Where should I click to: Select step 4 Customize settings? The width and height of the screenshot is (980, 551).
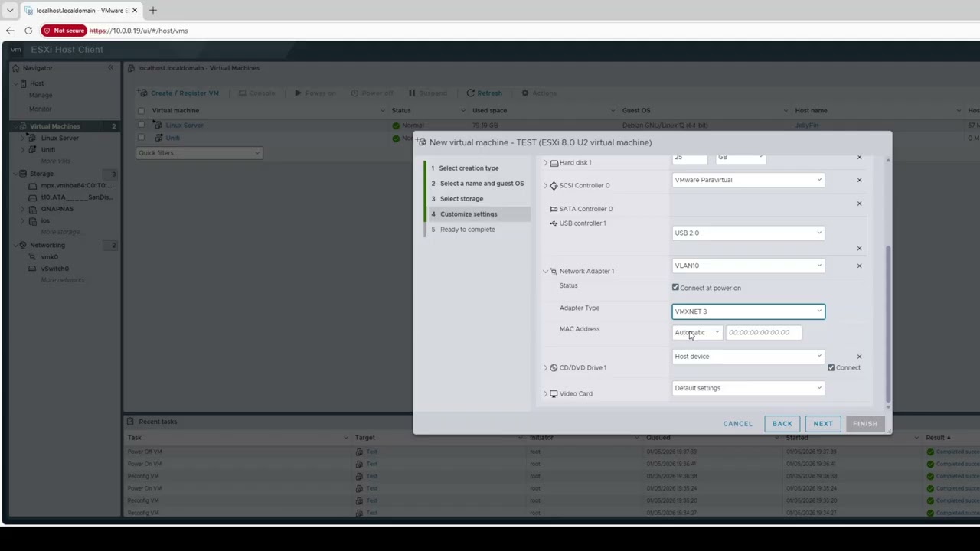(x=477, y=214)
